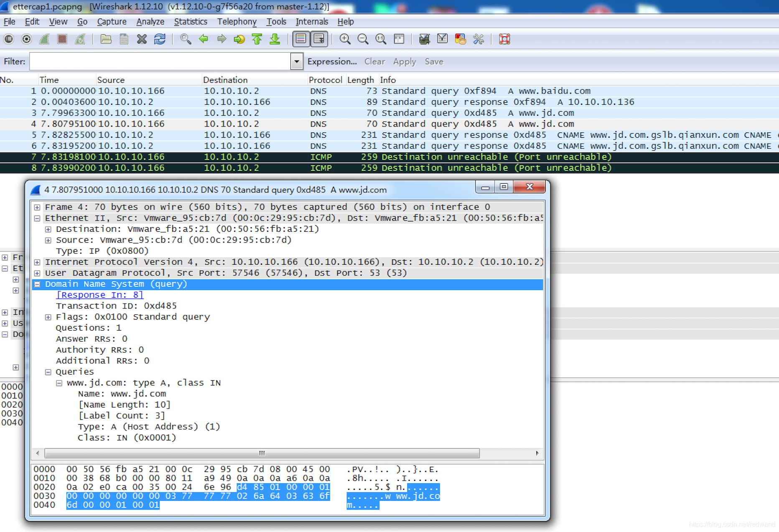Expand the Frame 4 tree node

(37, 207)
